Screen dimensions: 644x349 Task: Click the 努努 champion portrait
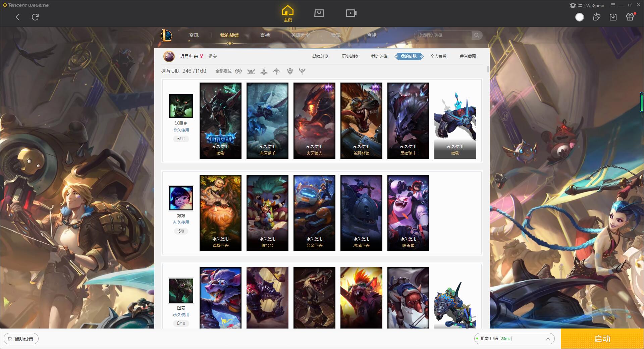tap(181, 198)
